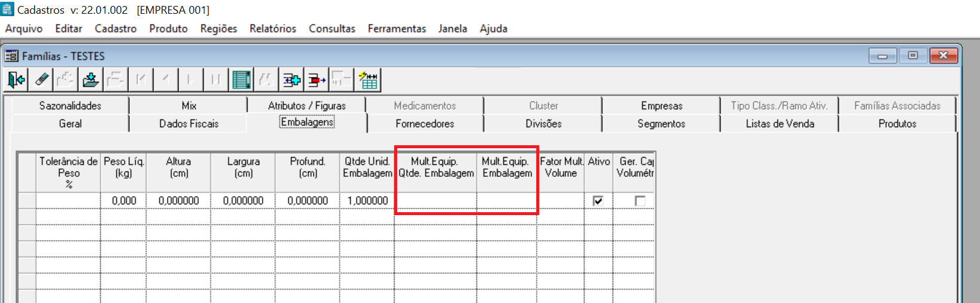Switch to the Geral tab
Image resolution: width=980 pixels, height=303 pixels.
point(70,124)
